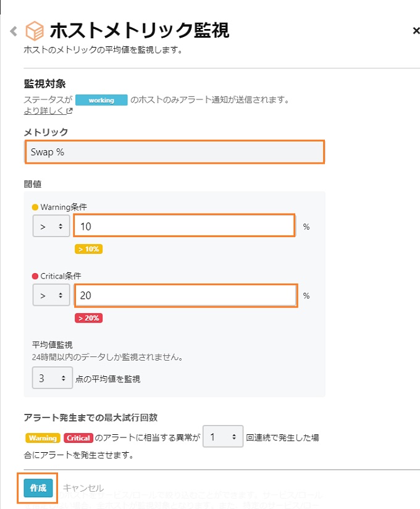Image resolution: width=420 pixels, height=509 pixels.
Task: Click the blue working status badge
Action: 101,100
